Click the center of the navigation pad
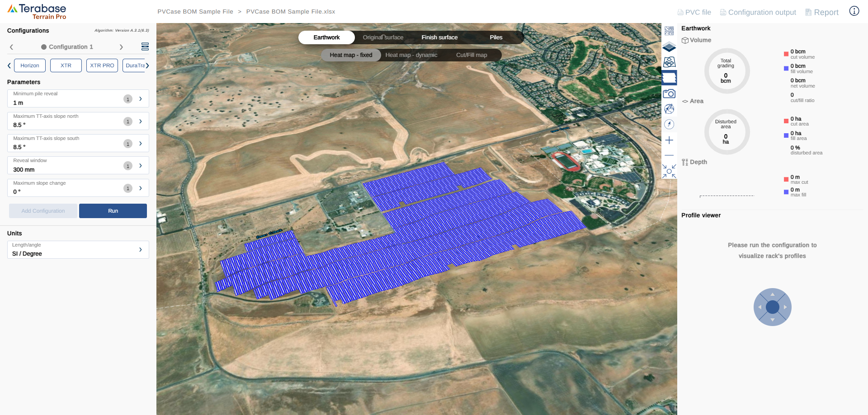 pyautogui.click(x=773, y=307)
